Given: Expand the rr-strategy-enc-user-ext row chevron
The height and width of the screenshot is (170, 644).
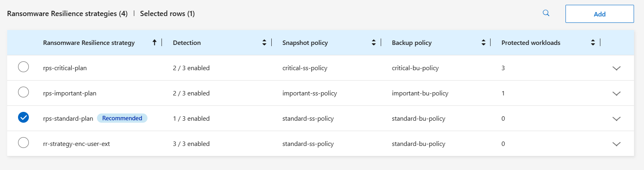Looking at the screenshot, I should 616,144.
